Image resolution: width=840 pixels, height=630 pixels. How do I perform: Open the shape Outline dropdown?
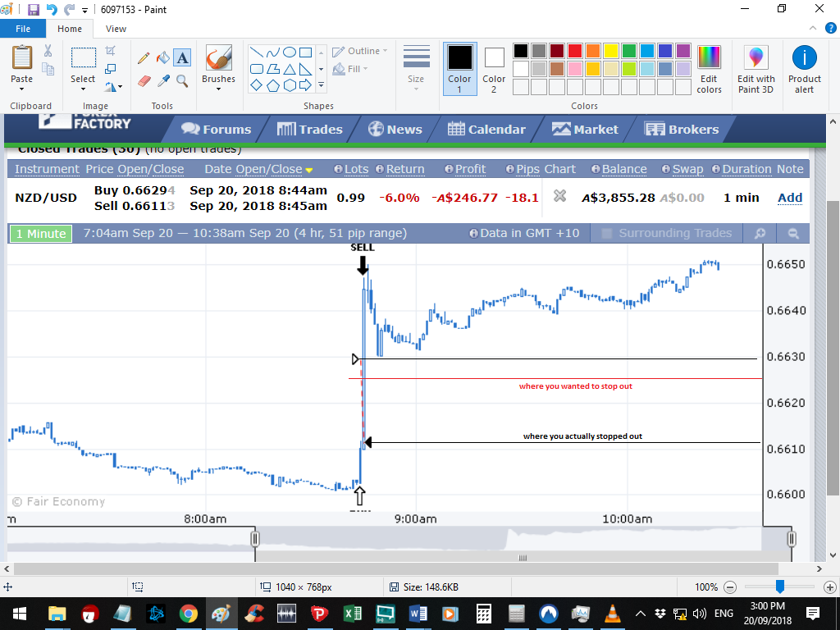(x=360, y=51)
